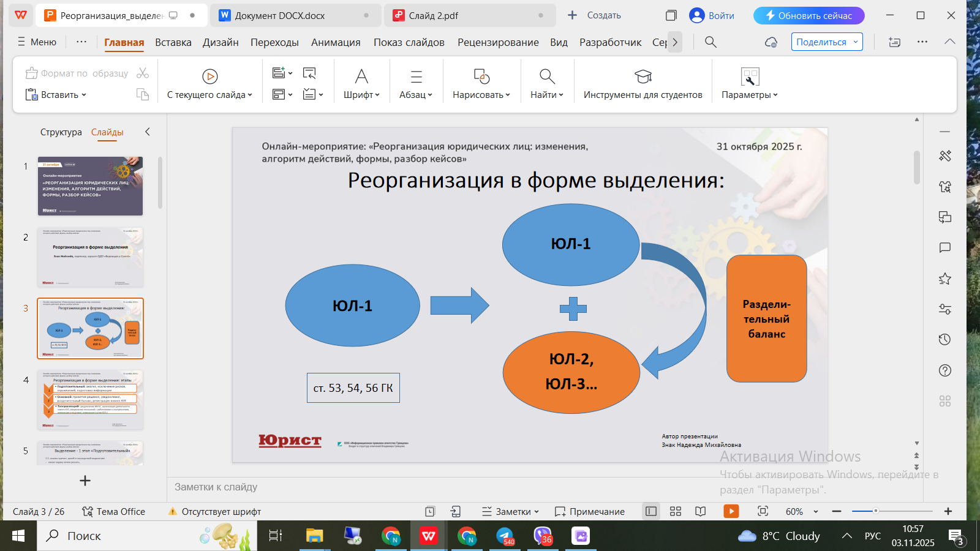Select slide 4 thumbnail

90,399
